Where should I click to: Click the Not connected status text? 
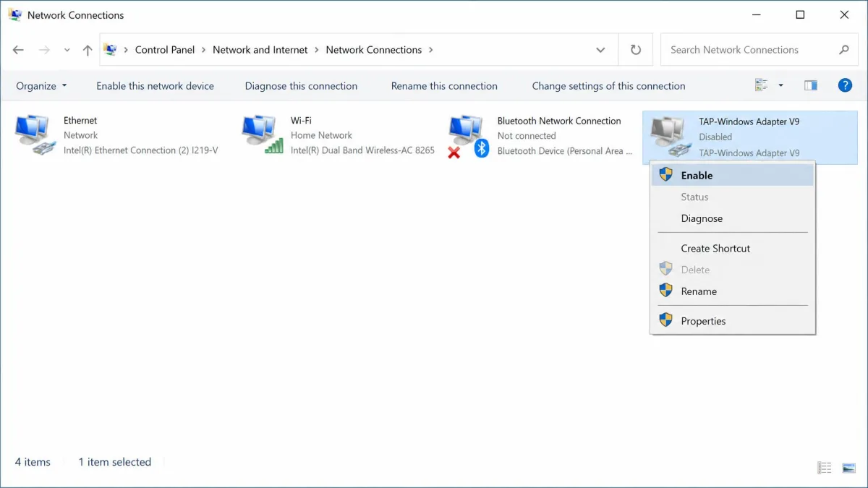point(527,136)
